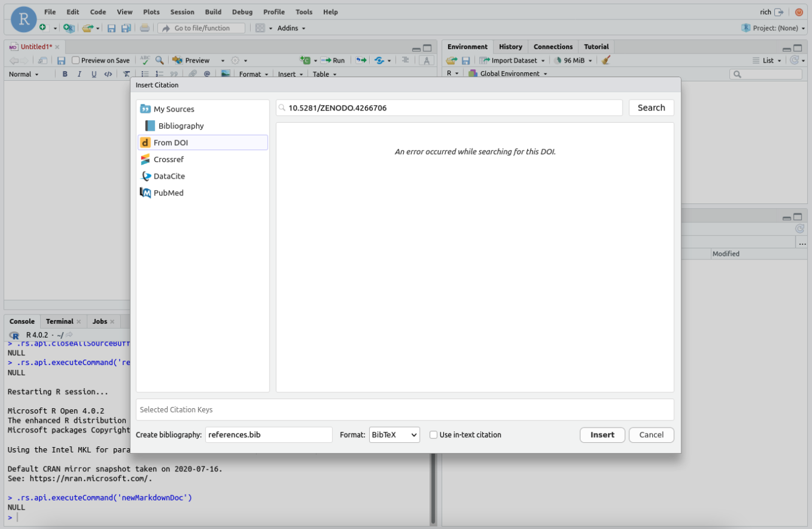The height and width of the screenshot is (529, 812).
Task: Toggle bold formatting in the editor
Action: click(65, 73)
